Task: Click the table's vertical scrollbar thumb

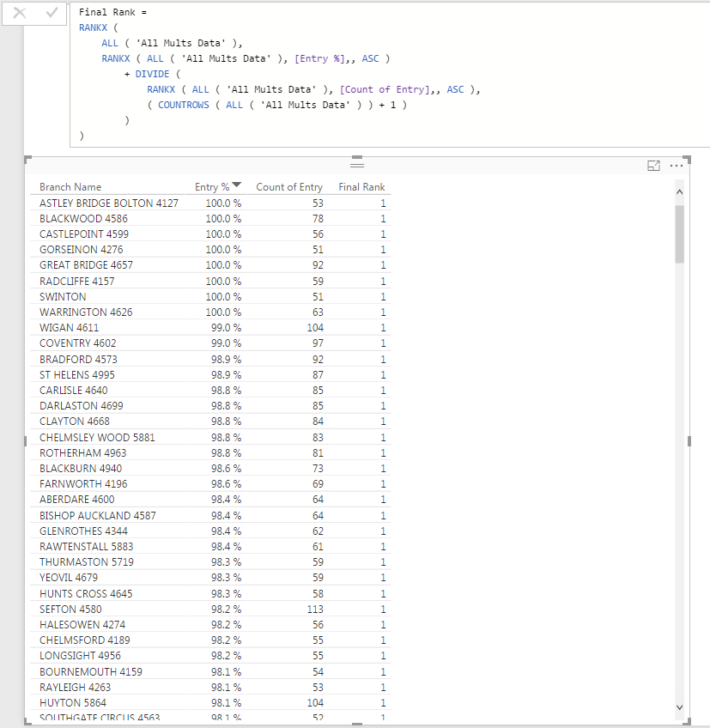Action: coord(679,234)
